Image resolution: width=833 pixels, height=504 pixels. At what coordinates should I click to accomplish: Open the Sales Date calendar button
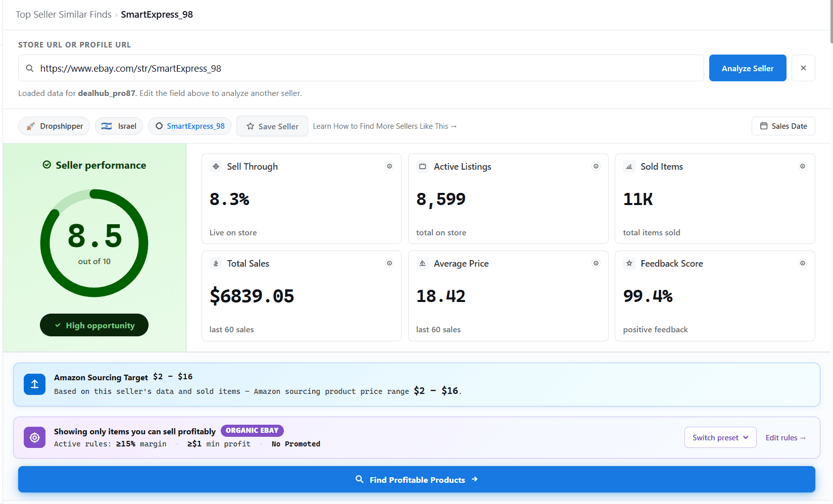(783, 126)
